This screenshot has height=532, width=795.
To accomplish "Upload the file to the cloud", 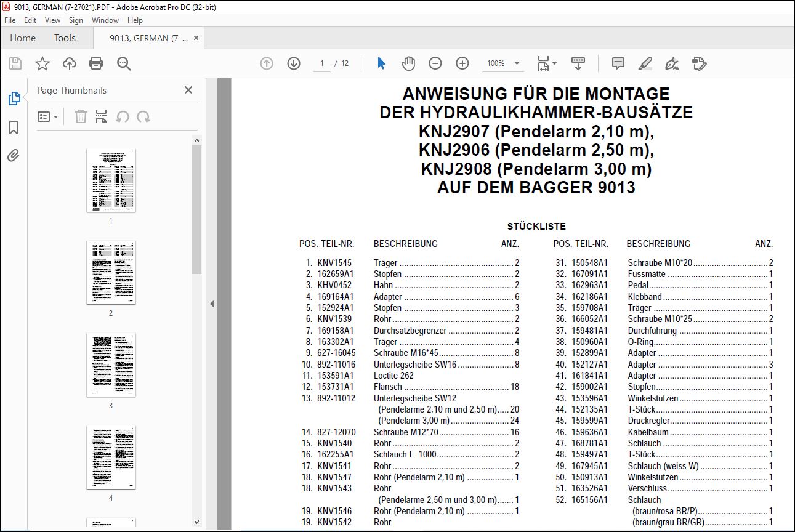I will coord(70,63).
